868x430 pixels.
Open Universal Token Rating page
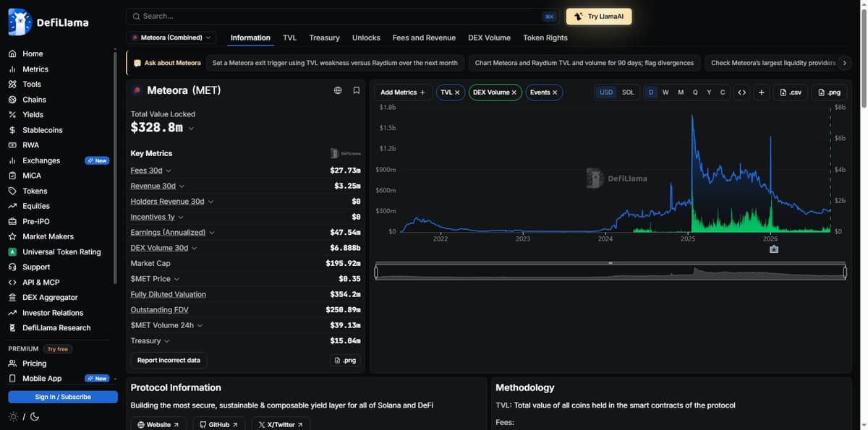[61, 251]
